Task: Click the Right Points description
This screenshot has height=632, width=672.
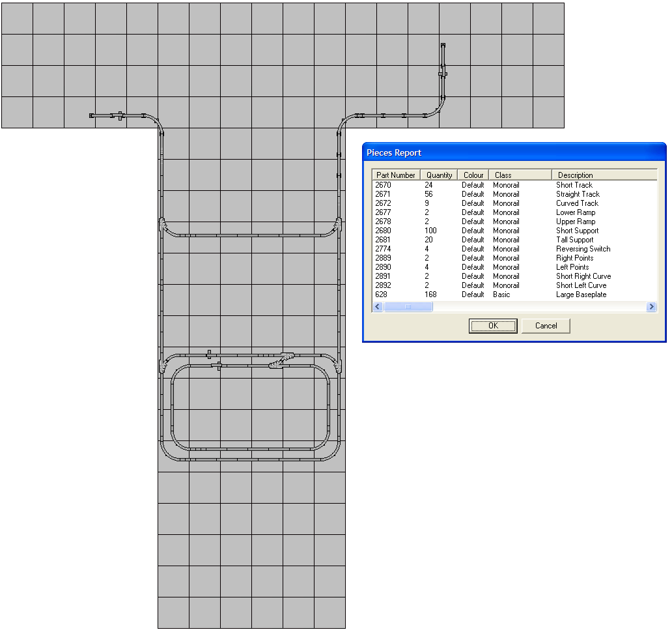Action: (575, 258)
